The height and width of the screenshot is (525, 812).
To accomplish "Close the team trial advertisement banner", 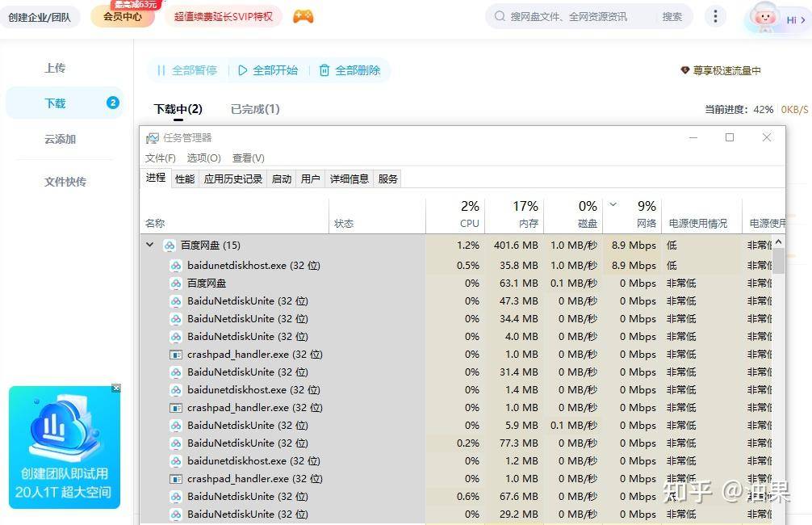I will click(x=116, y=388).
